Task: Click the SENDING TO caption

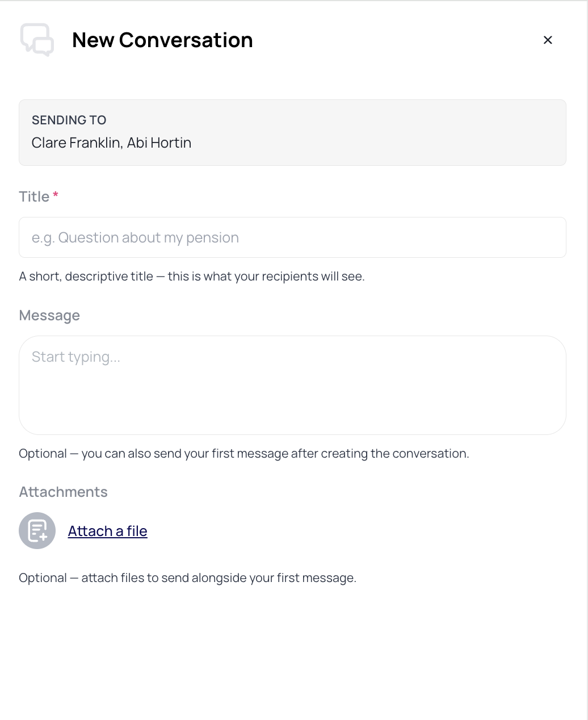Action: 69,120
